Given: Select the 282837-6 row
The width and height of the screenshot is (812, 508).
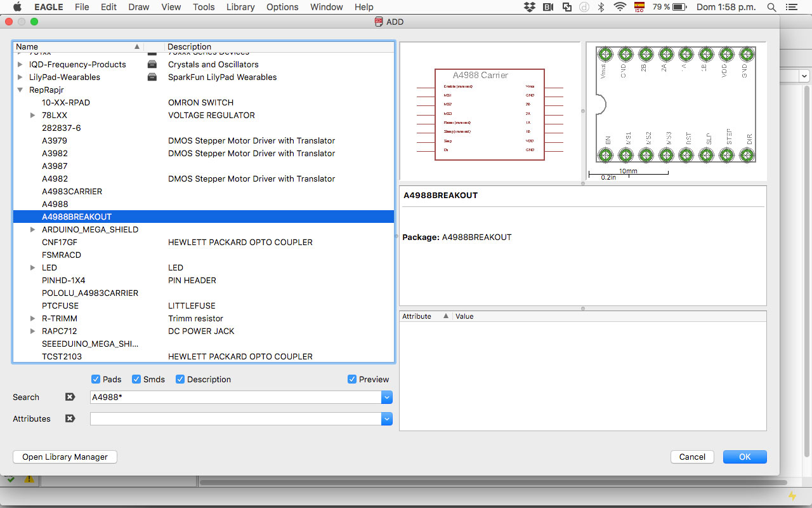Looking at the screenshot, I should [204, 128].
